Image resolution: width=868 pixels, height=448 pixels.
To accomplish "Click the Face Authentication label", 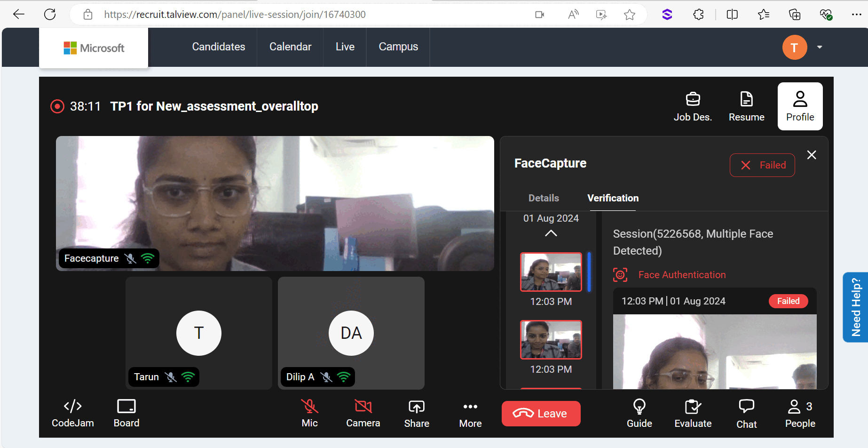I will pyautogui.click(x=682, y=275).
